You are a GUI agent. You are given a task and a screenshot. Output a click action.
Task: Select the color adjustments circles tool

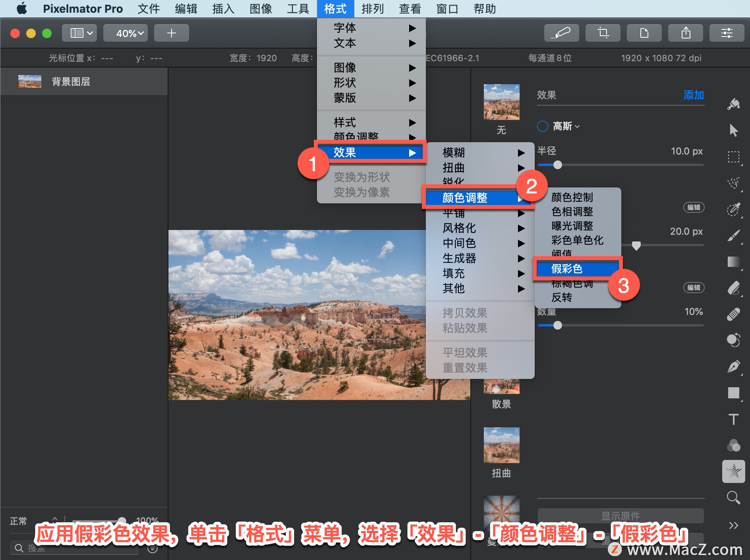coord(733,340)
